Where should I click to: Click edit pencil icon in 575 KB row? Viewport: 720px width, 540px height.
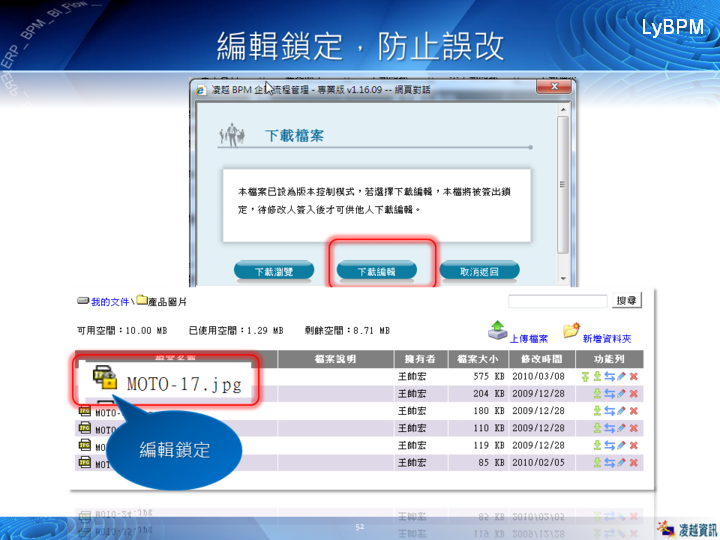(621, 377)
